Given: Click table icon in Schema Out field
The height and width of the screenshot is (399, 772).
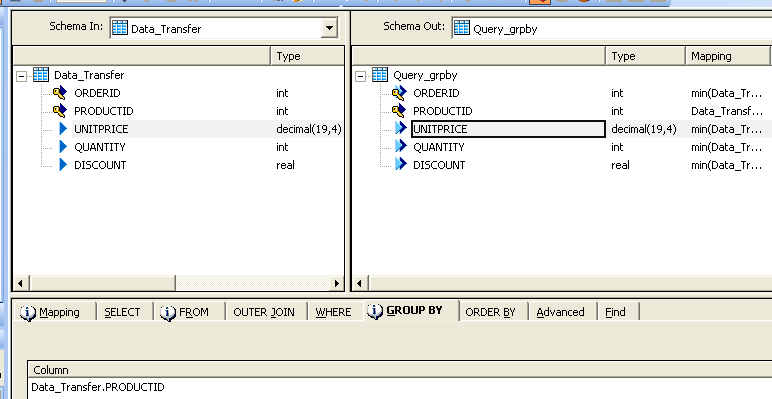Looking at the screenshot, I should (461, 28).
